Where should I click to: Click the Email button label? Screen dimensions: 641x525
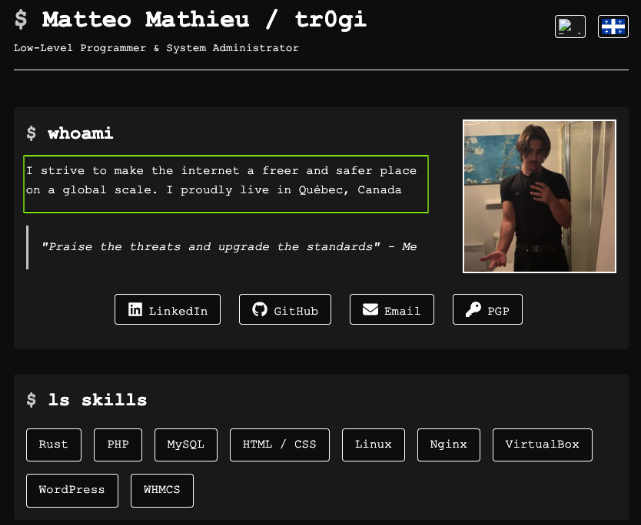coord(402,311)
